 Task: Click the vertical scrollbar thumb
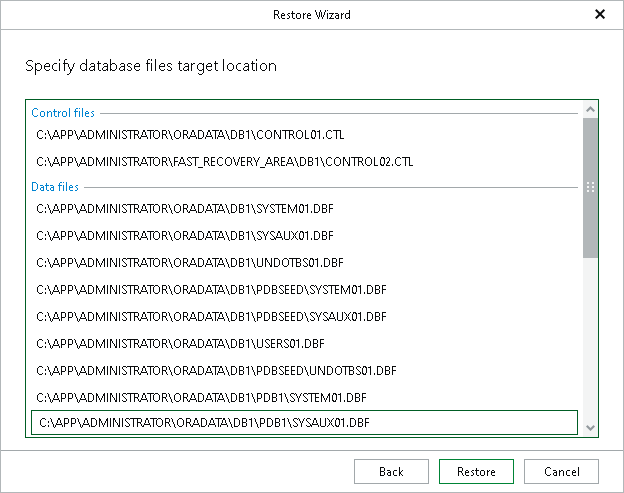[590, 187]
